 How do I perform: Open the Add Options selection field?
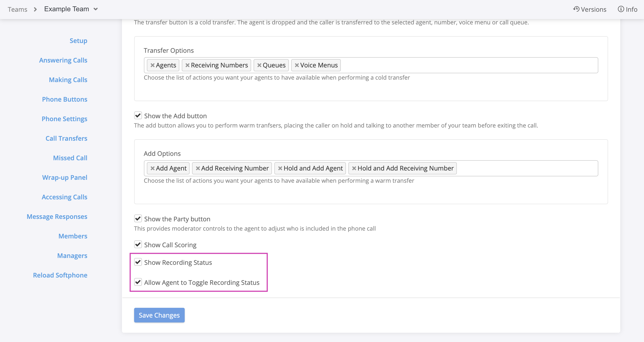click(525, 168)
